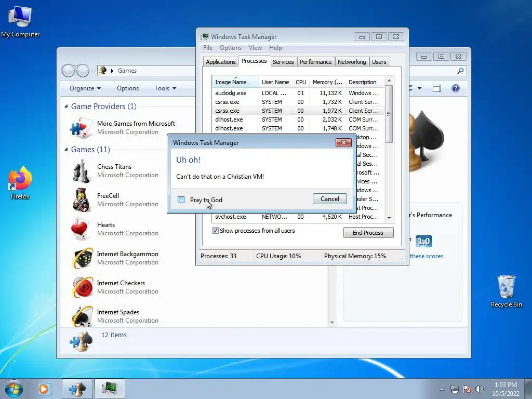Click the process list vertical scrollbar thumb
Screen dimensions: 532x399
pos(389,114)
